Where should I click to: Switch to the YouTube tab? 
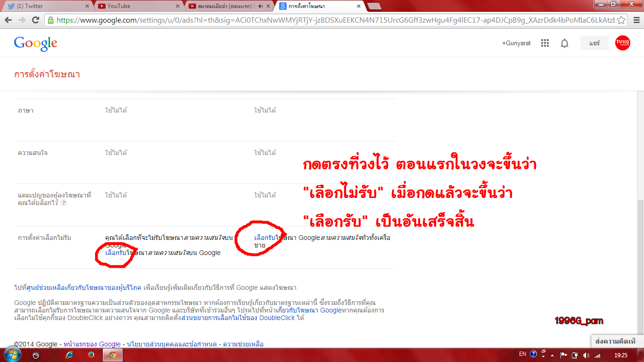tap(138, 6)
